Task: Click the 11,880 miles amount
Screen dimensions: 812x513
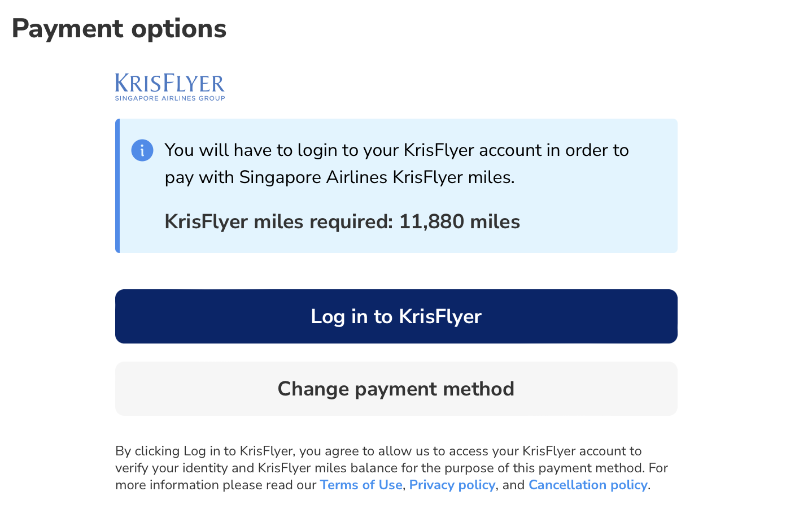Action: click(x=459, y=221)
